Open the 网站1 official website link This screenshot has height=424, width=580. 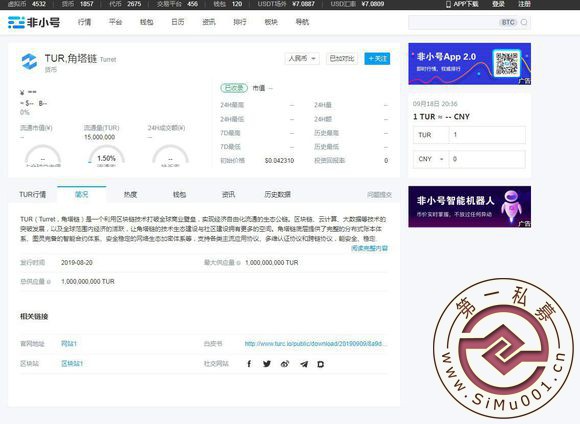coord(69,344)
